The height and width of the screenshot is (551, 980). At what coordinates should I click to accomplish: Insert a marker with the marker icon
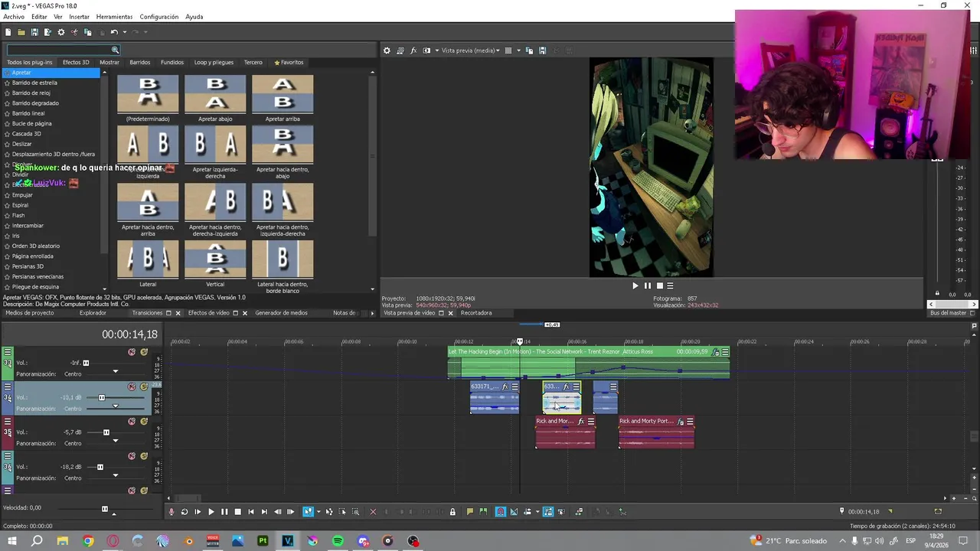pos(469,512)
